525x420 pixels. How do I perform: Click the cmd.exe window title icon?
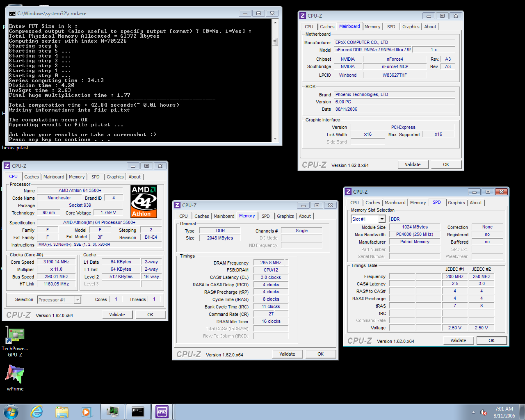point(12,14)
